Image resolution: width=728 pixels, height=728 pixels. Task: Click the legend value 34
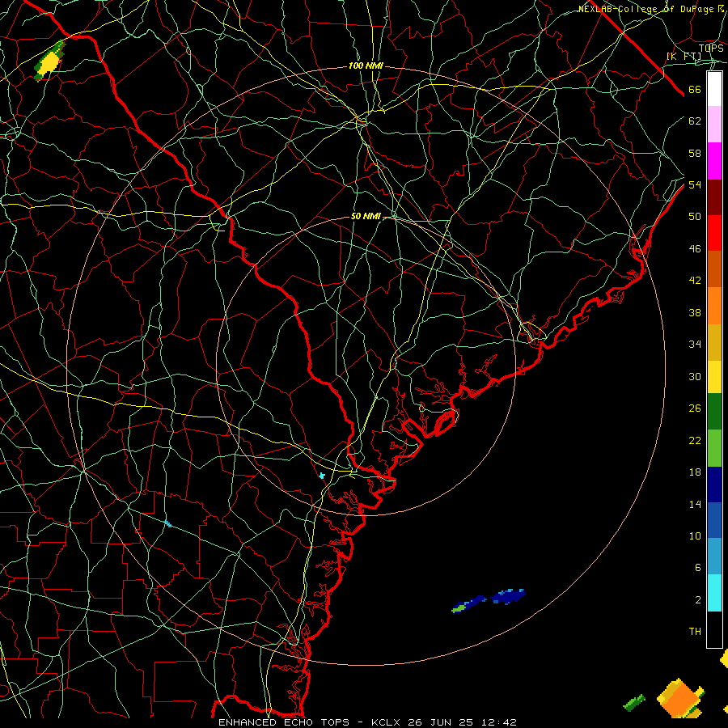[x=695, y=345]
